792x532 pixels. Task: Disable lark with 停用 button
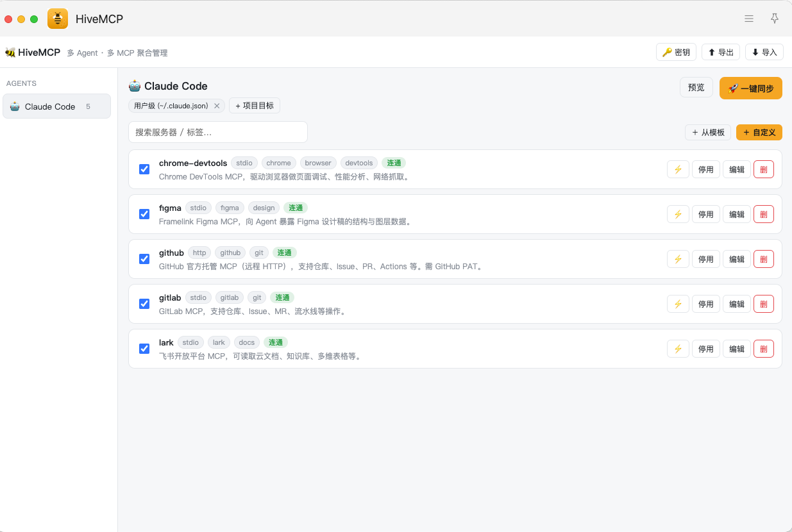click(706, 349)
